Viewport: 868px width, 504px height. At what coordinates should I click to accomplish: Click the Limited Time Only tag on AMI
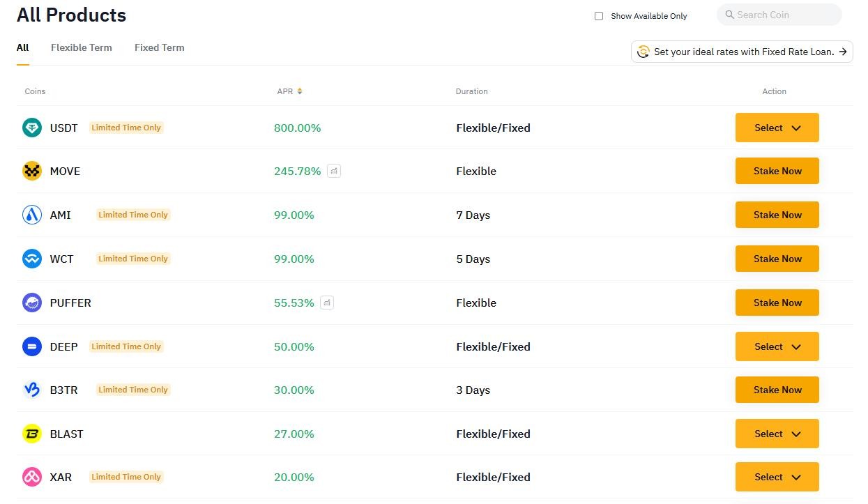click(133, 215)
